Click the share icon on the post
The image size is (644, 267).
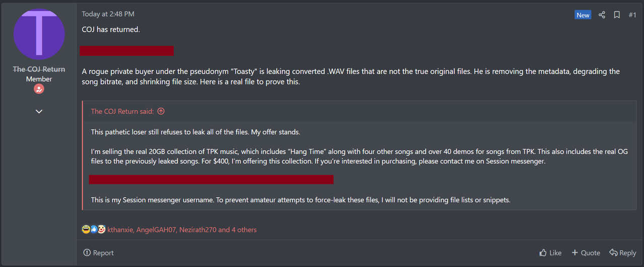pyautogui.click(x=602, y=15)
